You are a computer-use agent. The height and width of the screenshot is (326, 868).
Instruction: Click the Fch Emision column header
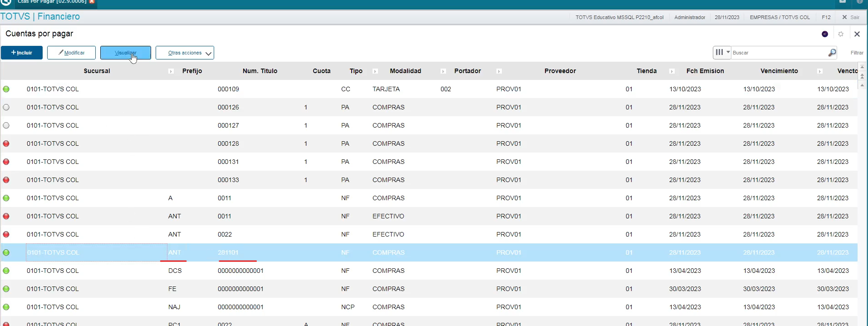pyautogui.click(x=705, y=71)
